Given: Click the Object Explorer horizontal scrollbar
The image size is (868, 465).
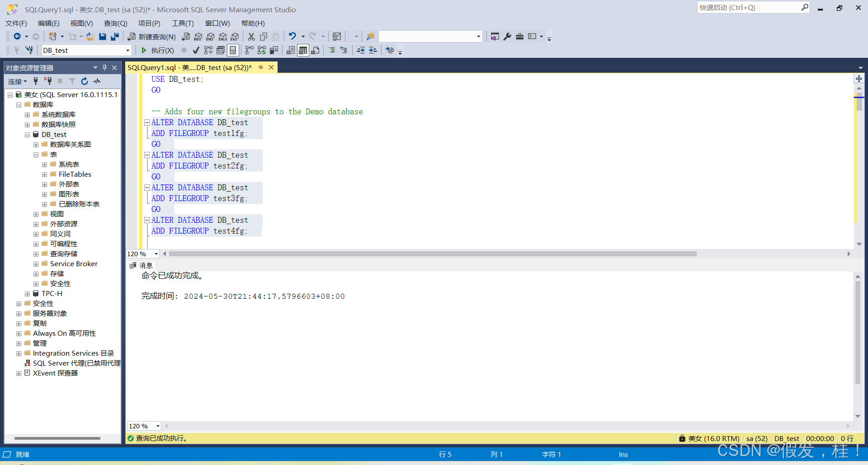Looking at the screenshot, I should point(57,438).
